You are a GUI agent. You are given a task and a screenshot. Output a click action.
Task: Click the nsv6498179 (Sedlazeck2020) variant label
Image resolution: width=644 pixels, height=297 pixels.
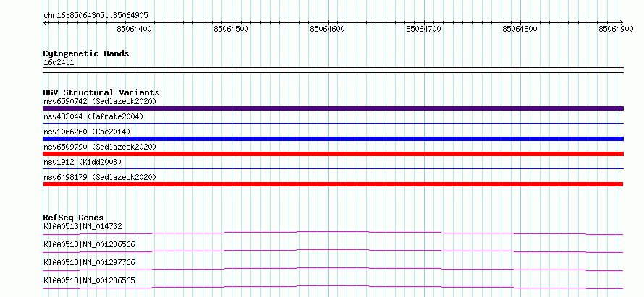pyautogui.click(x=100, y=177)
